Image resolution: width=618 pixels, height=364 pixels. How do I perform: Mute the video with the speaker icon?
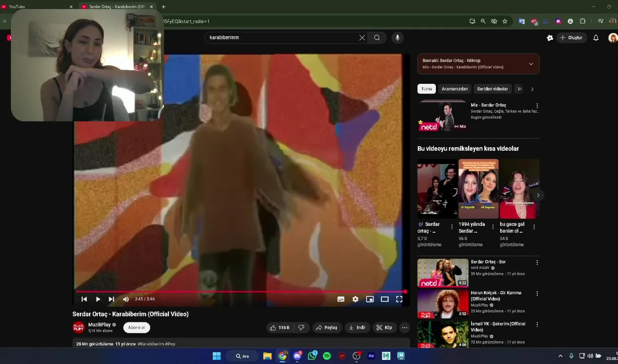(126, 299)
